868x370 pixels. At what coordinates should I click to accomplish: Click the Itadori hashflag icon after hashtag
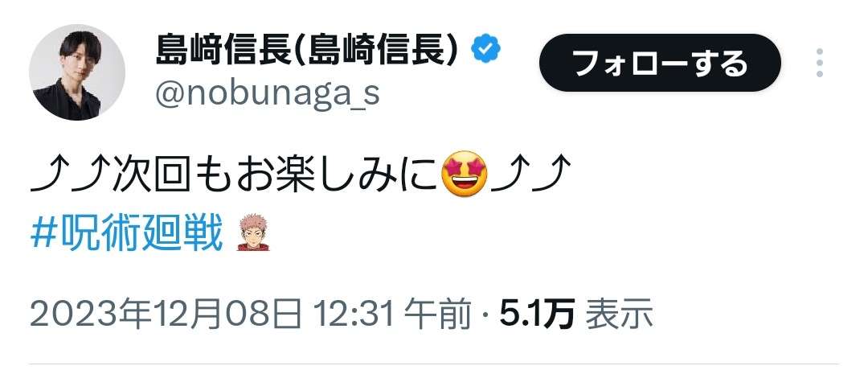coord(253,232)
